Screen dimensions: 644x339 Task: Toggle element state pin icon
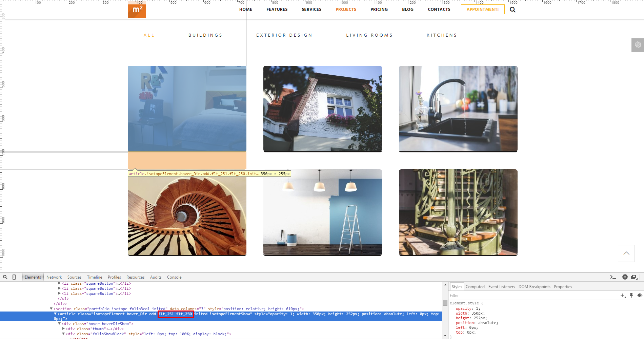[631, 296]
